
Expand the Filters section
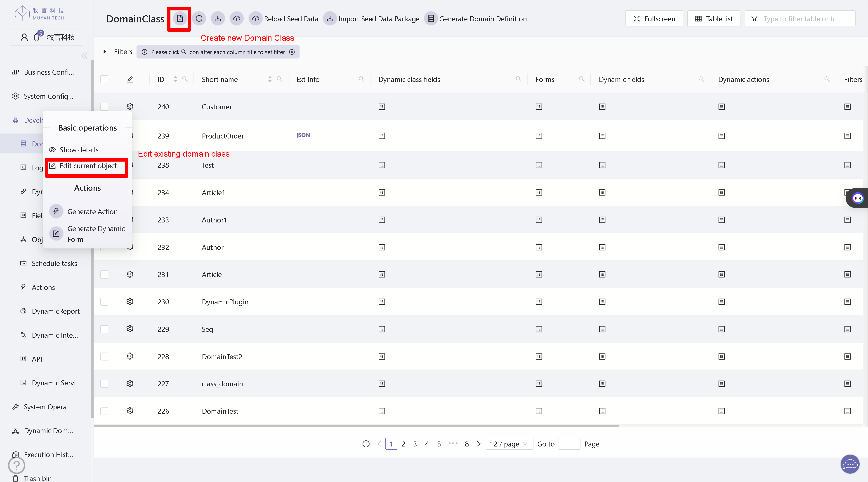coord(105,52)
